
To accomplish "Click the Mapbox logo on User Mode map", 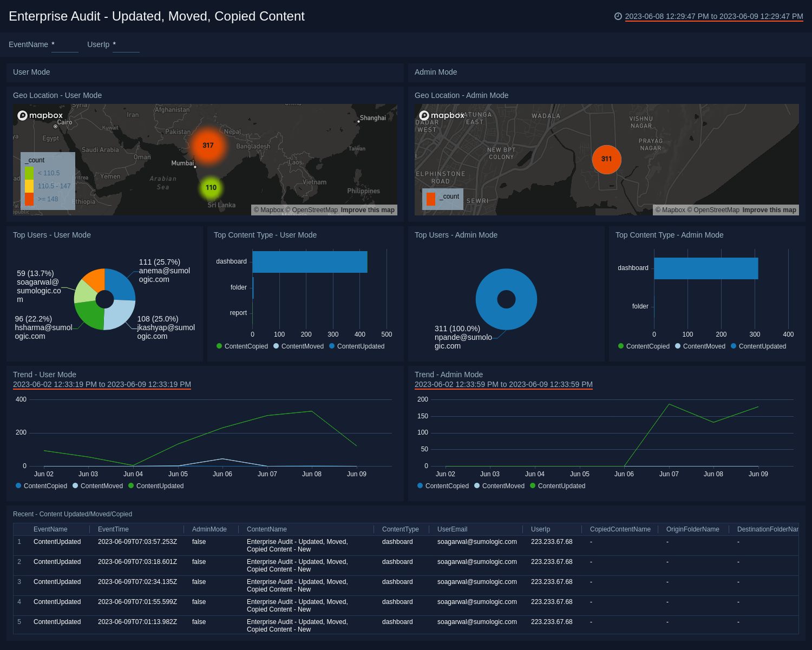I will [x=40, y=115].
